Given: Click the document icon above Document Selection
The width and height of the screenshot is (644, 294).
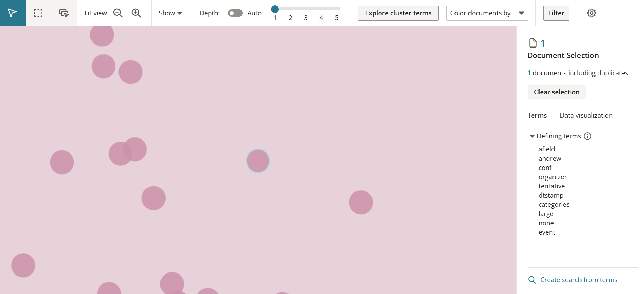Looking at the screenshot, I should [x=533, y=43].
